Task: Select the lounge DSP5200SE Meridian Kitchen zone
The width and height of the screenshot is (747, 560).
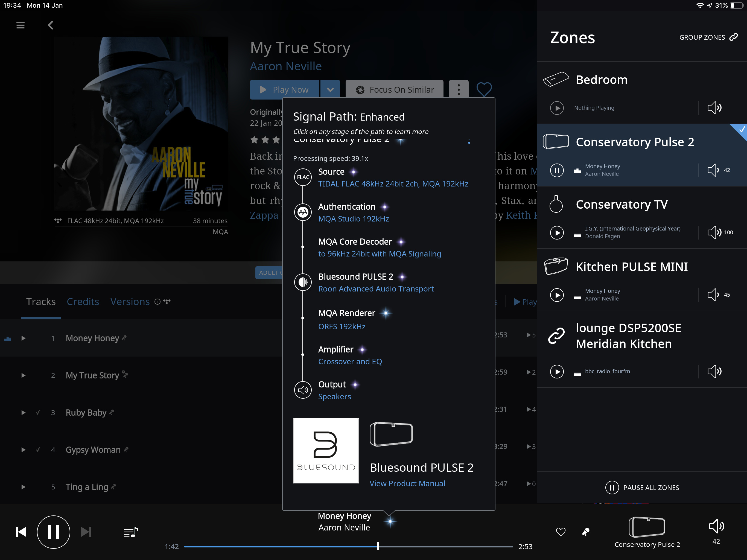Action: tap(642, 349)
